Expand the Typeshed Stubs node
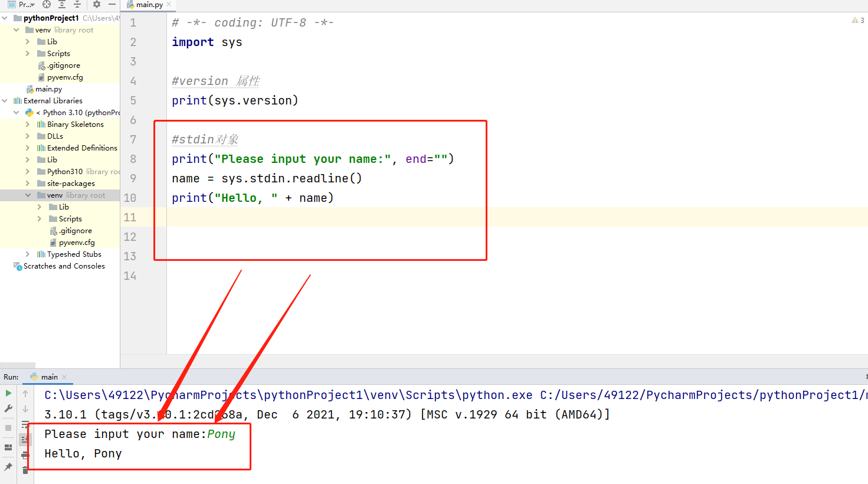 (x=28, y=254)
